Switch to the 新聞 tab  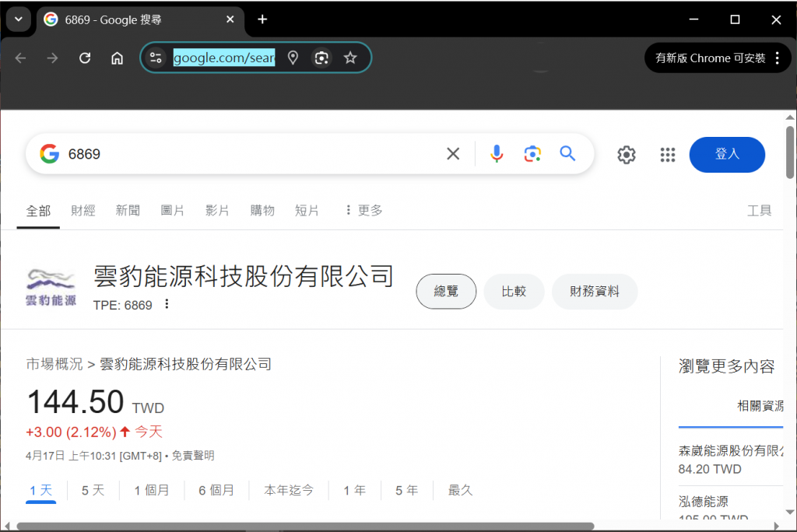coord(128,210)
